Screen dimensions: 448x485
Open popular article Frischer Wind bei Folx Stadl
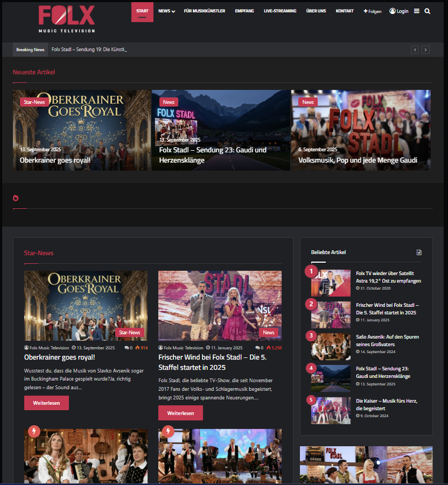click(387, 308)
